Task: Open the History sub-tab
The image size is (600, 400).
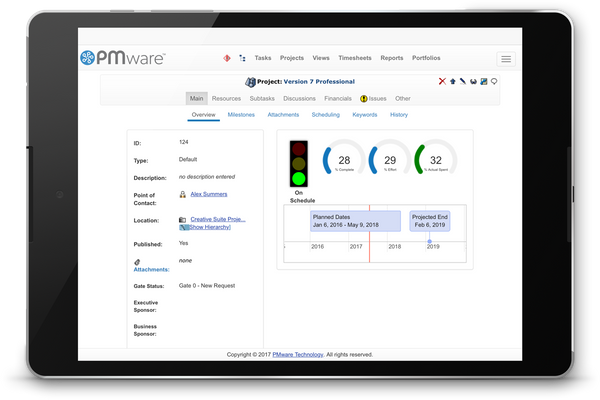Action: 399,114
